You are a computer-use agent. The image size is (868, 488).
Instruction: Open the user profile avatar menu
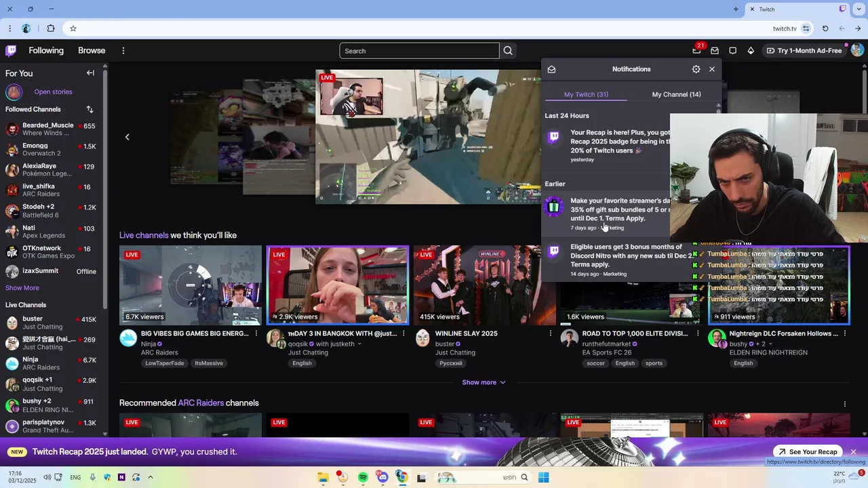[x=857, y=50]
